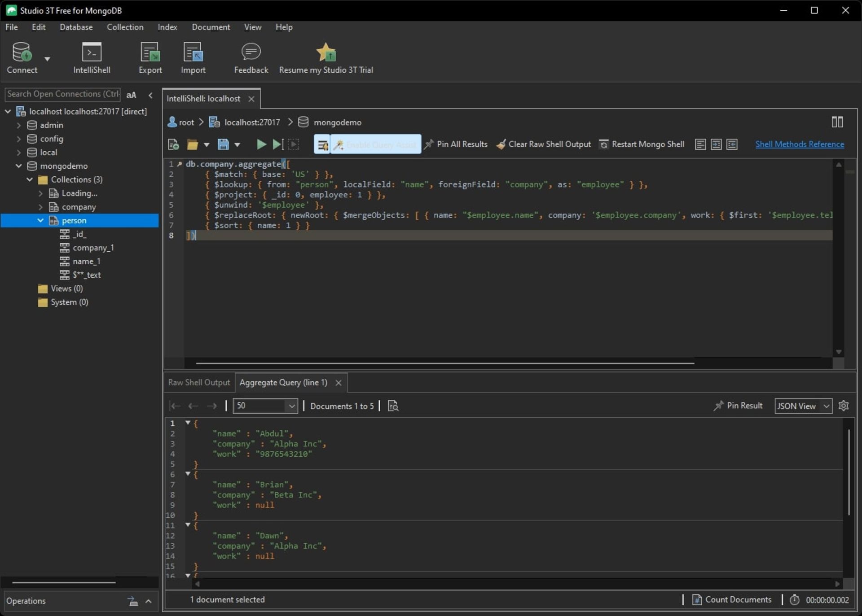Click the Import toolbar icon
Image resolution: width=862 pixels, height=616 pixels.
coord(193,58)
